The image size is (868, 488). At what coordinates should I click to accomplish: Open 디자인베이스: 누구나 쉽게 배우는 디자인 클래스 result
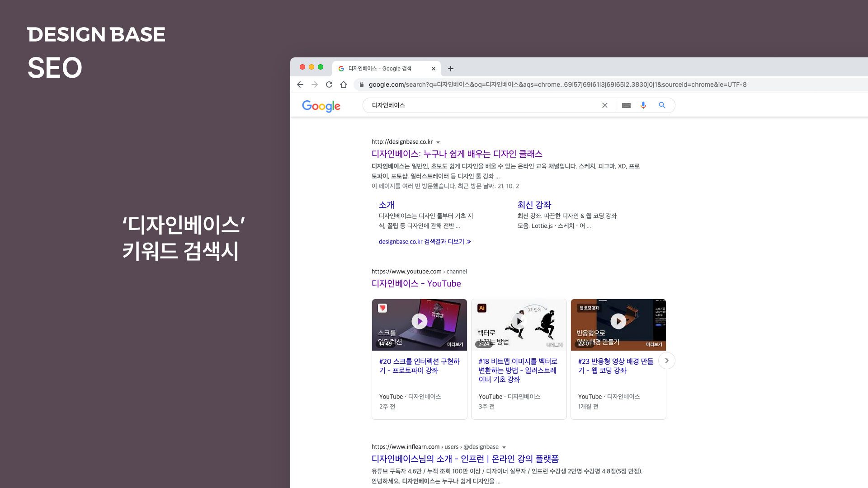[x=457, y=154]
